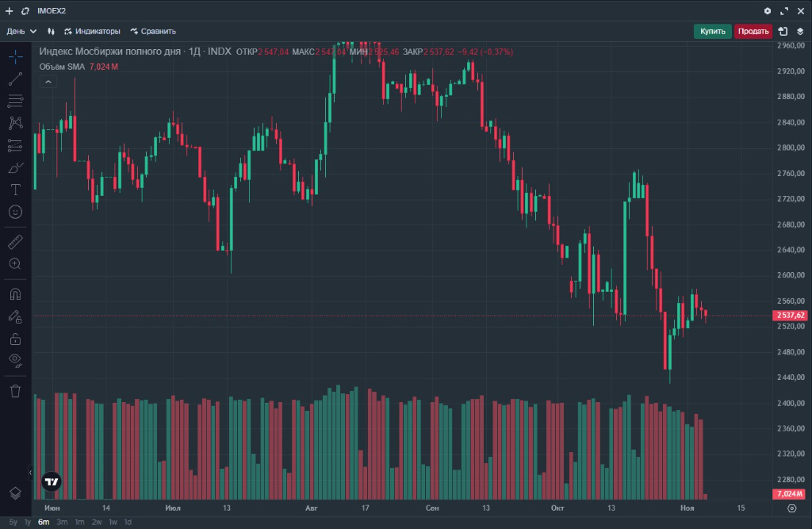
Task: Collapse the indicator legend chevron
Action: point(48,82)
